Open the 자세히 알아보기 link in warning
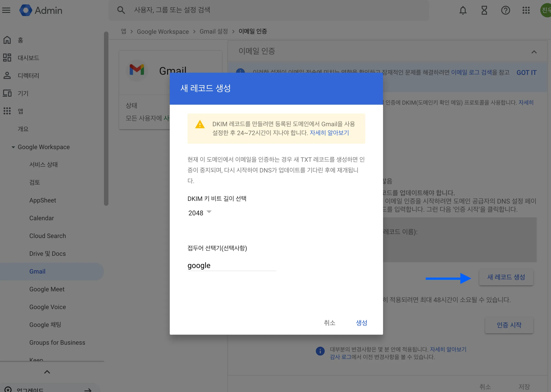Viewport: 551px width, 392px height. pyautogui.click(x=329, y=133)
